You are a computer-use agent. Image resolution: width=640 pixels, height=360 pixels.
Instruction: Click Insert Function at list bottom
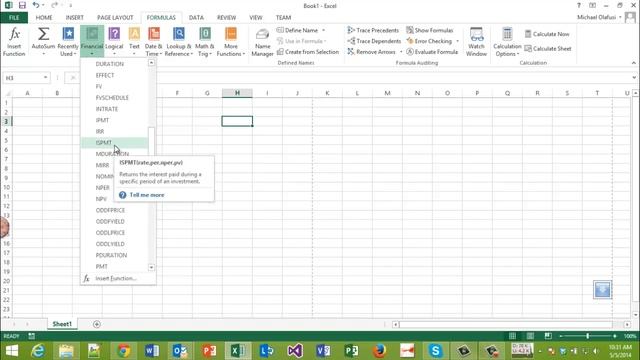point(118,278)
